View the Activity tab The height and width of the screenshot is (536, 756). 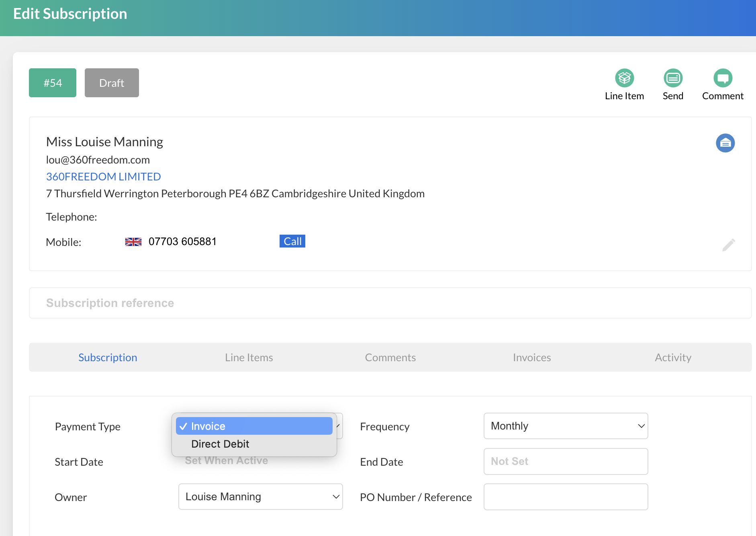[673, 358]
